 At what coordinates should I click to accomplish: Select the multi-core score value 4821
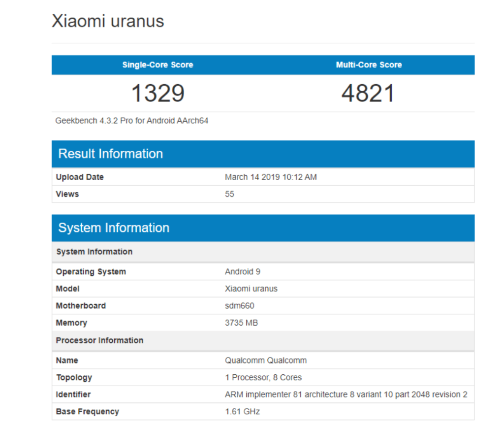tap(368, 93)
